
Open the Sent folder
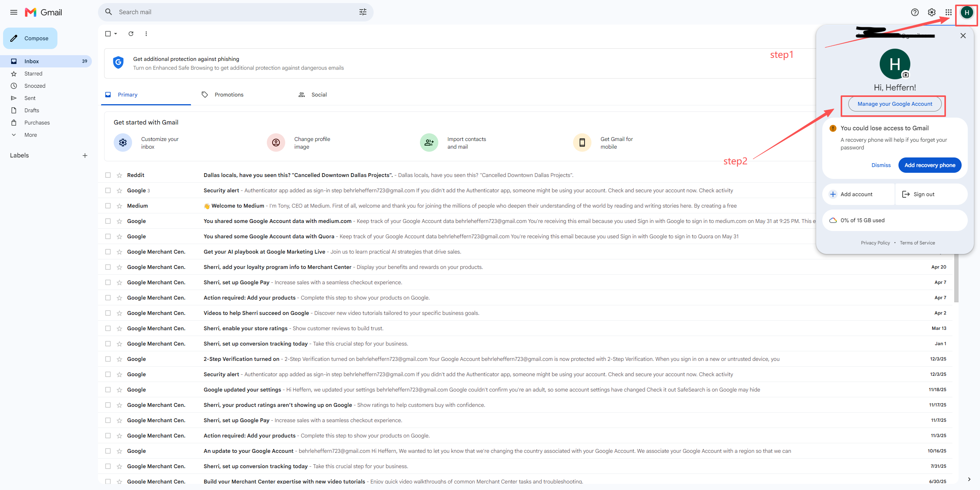tap(46, 98)
